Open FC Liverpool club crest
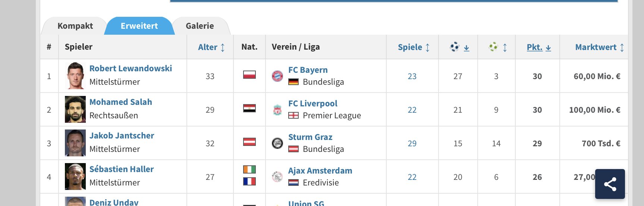Viewport: 644px width, 206px height. 277,110
